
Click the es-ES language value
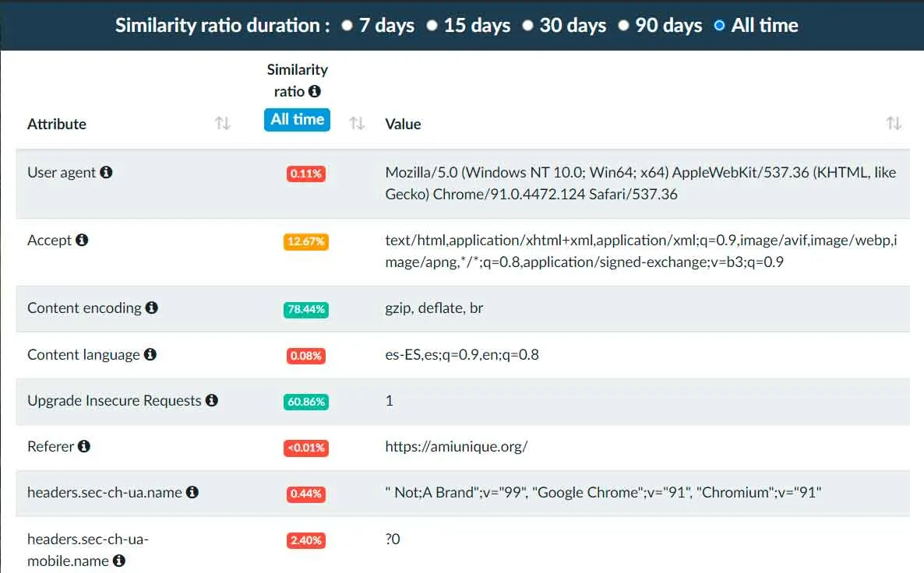click(x=462, y=354)
